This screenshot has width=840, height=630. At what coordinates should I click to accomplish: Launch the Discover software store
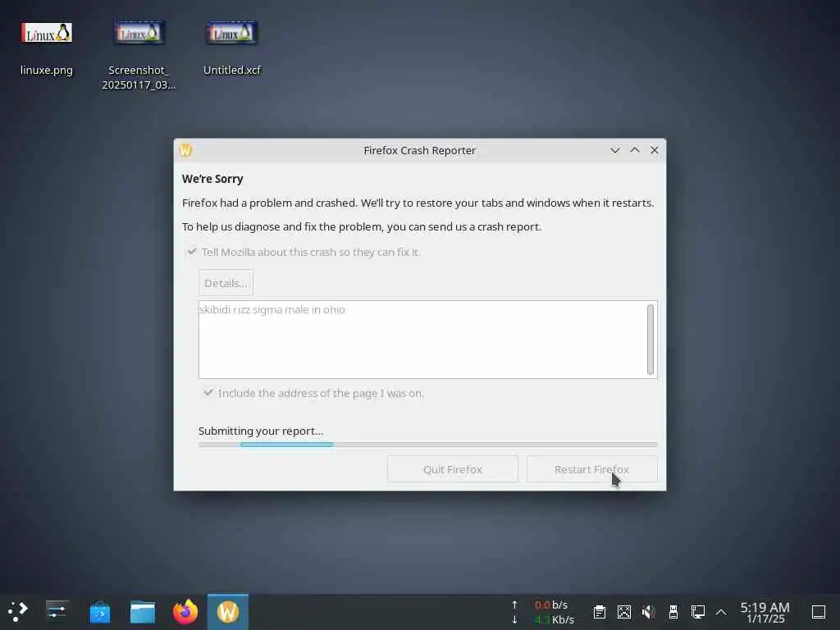pos(99,612)
